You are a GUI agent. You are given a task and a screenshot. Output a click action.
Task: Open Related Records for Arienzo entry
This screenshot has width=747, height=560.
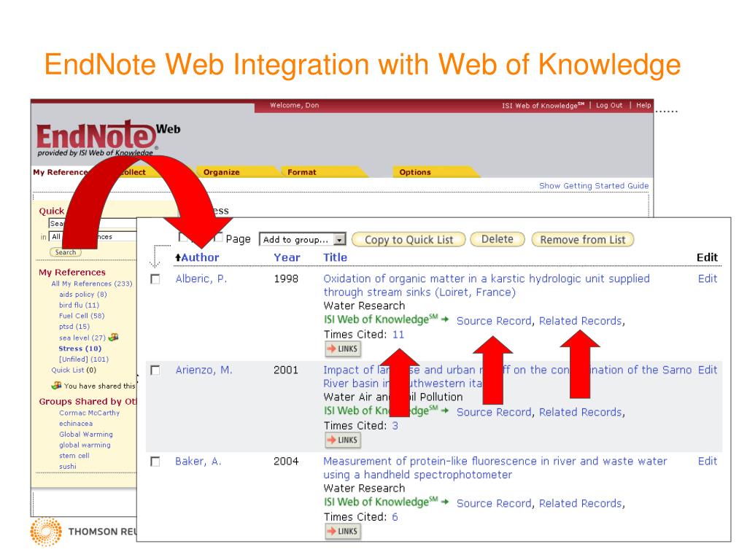(580, 413)
